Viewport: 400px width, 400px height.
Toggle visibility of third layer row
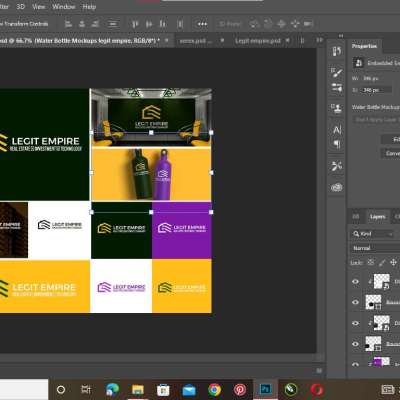[x=356, y=323]
